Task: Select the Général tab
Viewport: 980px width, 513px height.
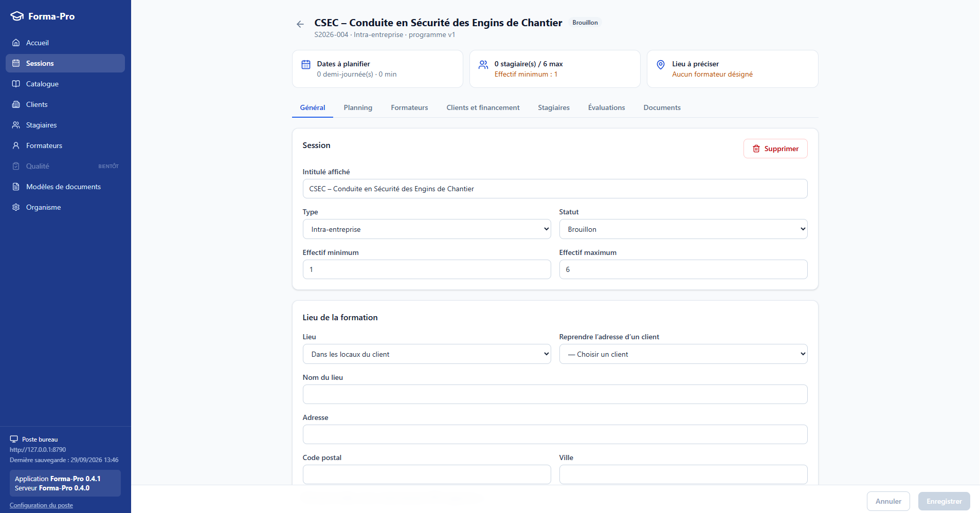Action: (x=313, y=107)
